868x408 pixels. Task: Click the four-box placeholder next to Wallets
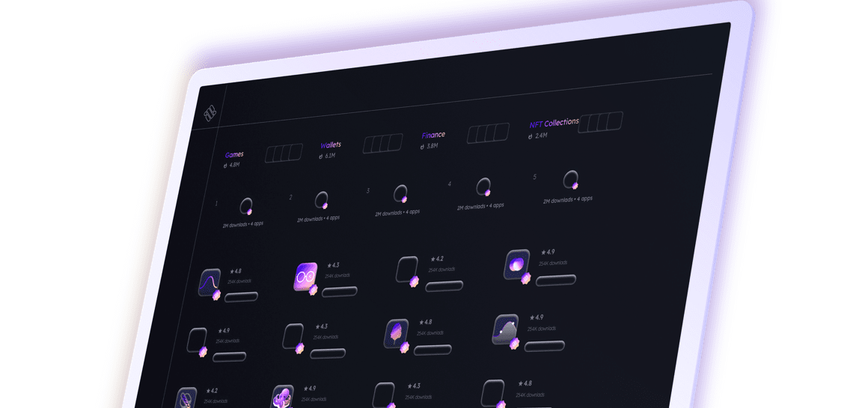click(x=382, y=144)
